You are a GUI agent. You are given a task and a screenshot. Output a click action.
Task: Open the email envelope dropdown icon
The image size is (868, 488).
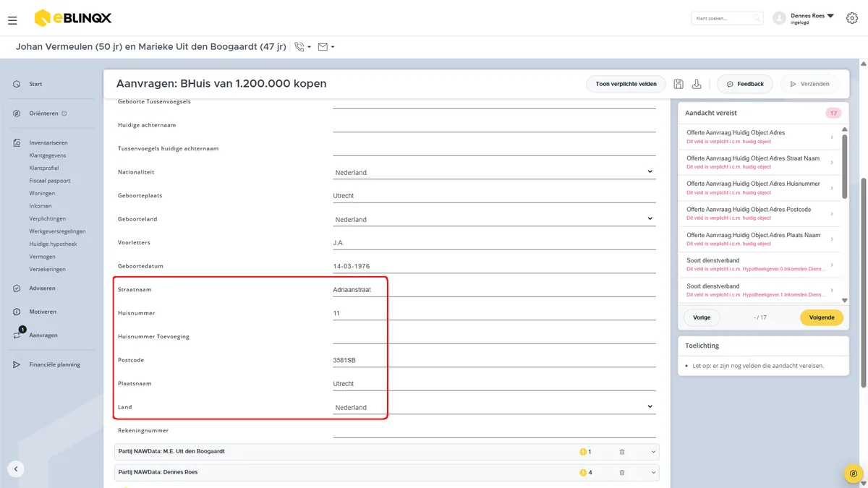coord(326,47)
